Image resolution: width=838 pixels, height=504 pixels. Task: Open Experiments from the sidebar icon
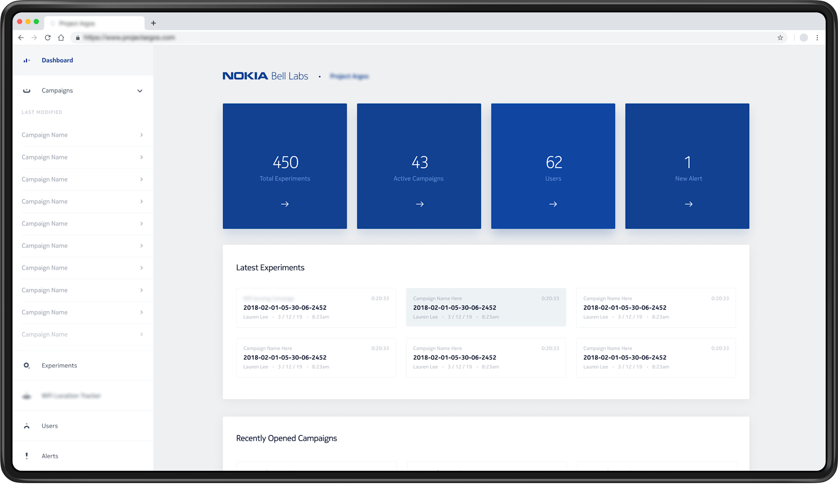tap(26, 365)
